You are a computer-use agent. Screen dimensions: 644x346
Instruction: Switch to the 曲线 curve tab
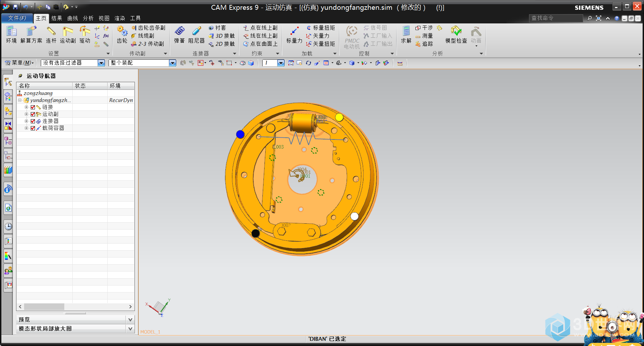tap(72, 18)
